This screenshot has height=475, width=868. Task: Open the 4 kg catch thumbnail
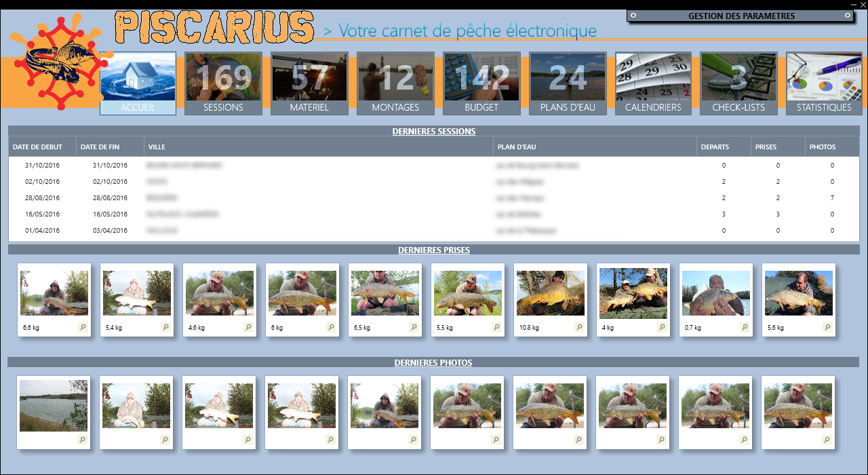633,293
